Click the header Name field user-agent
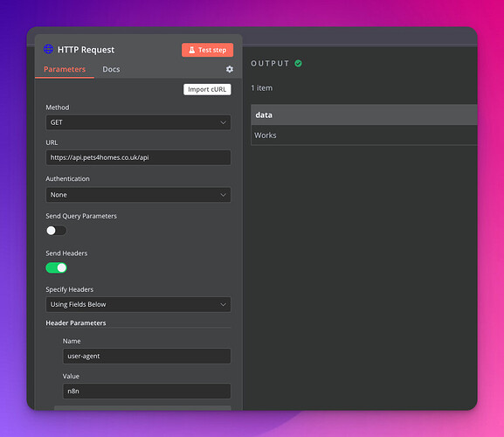Viewport: 504px width, 437px height. (147, 357)
